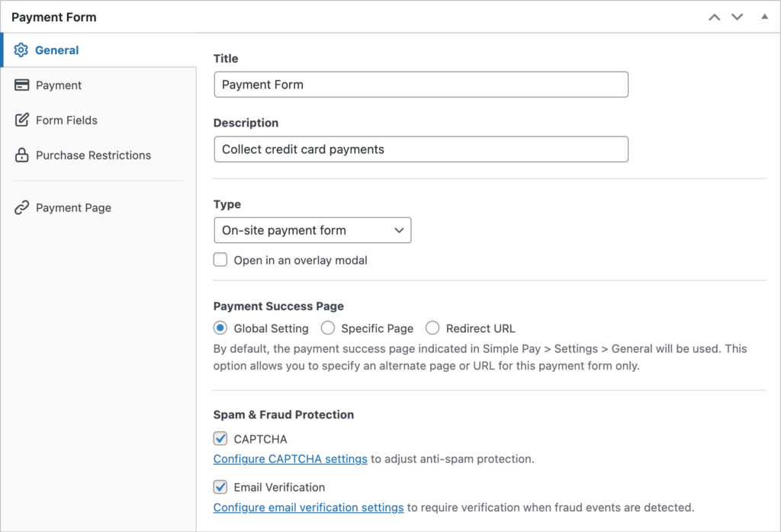Screen dimensions: 781x532
Task: Click the General gear icon
Action: tap(21, 50)
